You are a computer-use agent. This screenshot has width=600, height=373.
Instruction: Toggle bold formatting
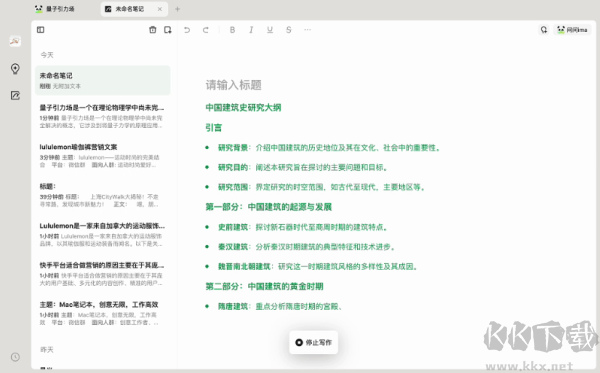[232, 30]
